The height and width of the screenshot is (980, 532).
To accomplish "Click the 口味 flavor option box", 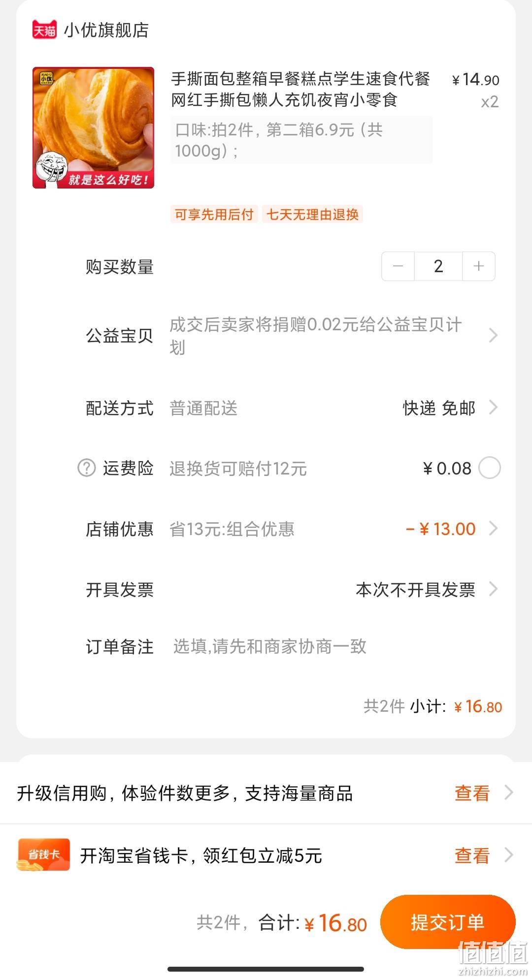I will pyautogui.click(x=301, y=140).
